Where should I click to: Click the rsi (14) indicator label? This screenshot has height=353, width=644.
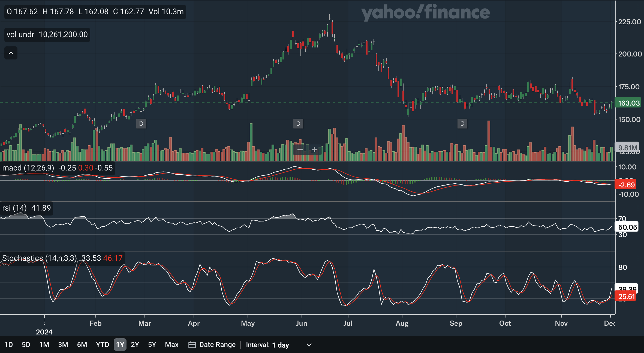click(14, 208)
